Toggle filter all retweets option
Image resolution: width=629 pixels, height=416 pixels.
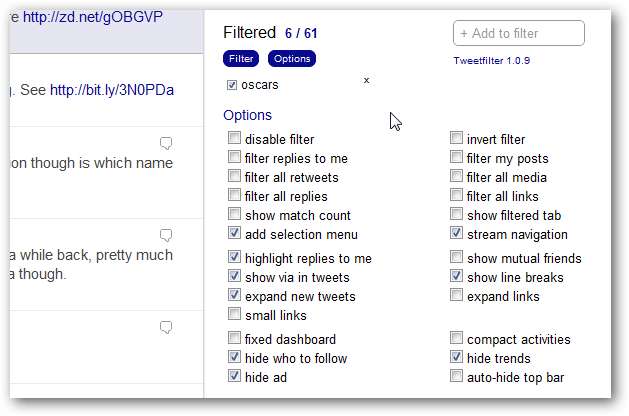pyautogui.click(x=234, y=177)
